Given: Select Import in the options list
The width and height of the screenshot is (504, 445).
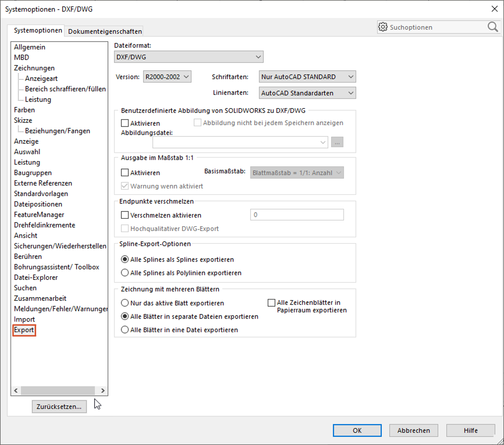Looking at the screenshot, I should coord(24,319).
